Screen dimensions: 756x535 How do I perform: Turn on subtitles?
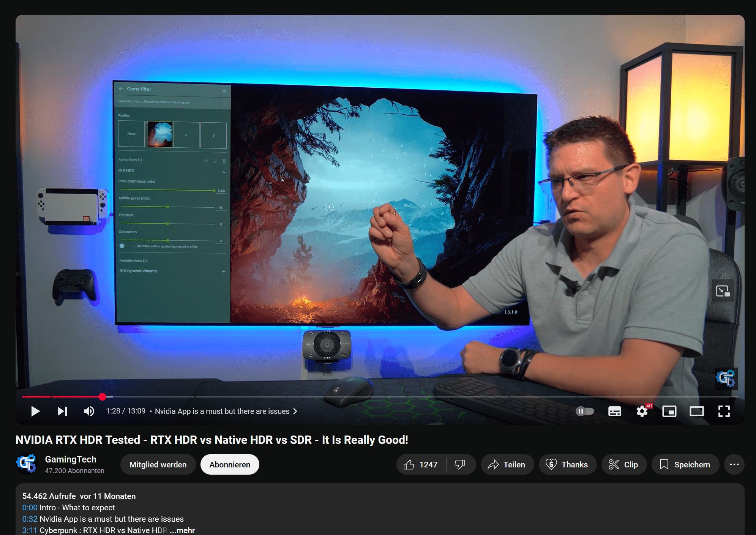tap(615, 411)
